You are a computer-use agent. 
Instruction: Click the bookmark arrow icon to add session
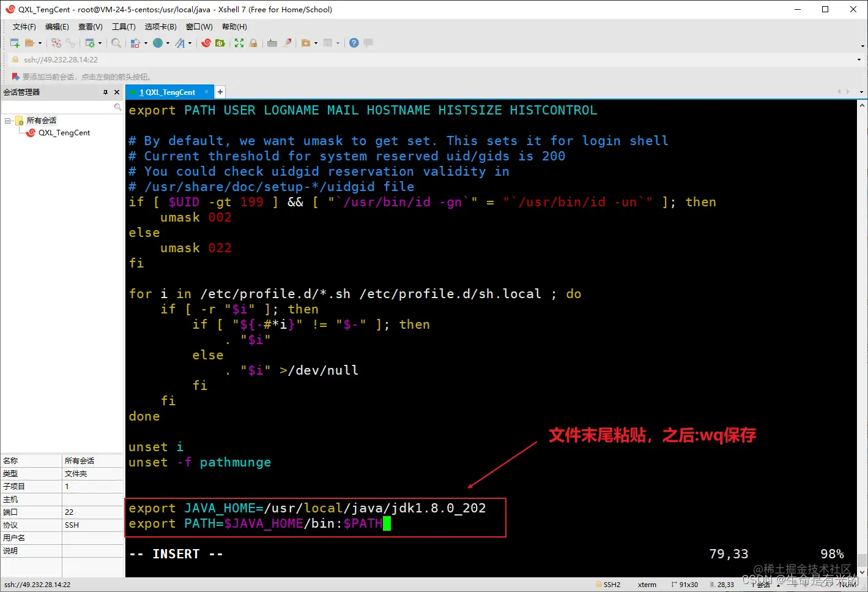(16, 77)
